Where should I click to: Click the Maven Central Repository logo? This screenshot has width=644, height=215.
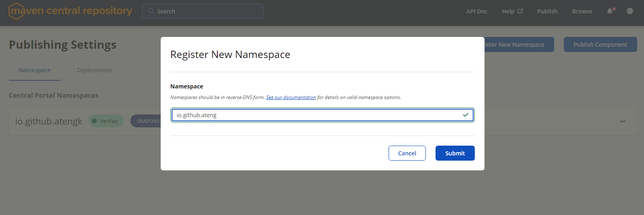pos(70,11)
